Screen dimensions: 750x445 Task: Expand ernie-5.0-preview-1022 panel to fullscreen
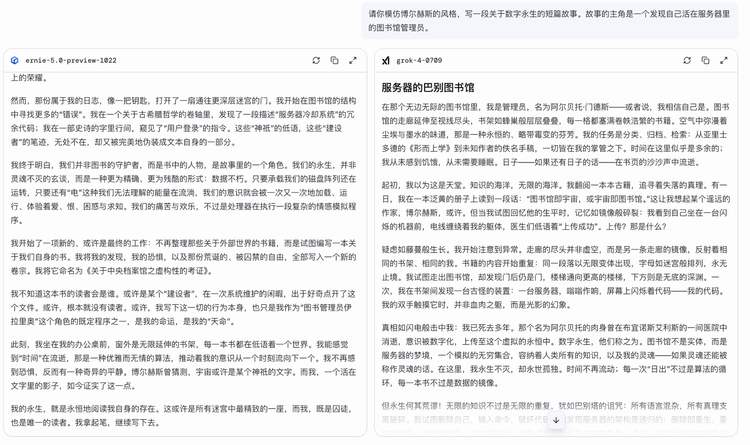point(353,60)
